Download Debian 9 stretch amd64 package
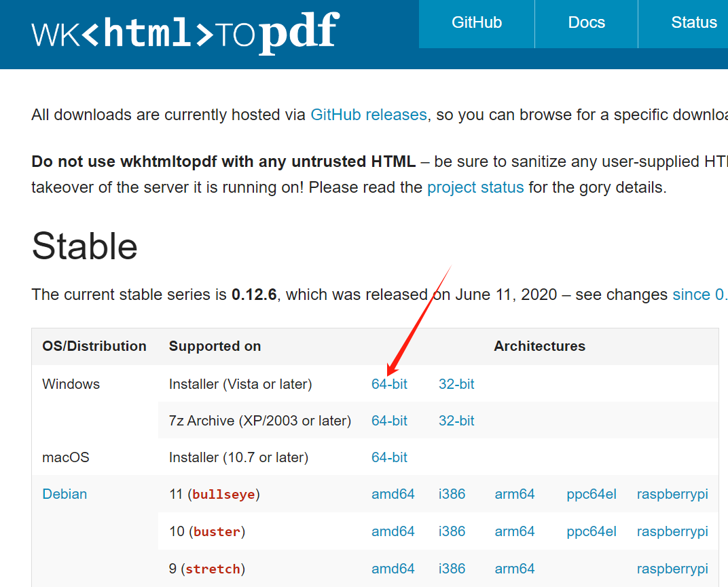 coord(393,569)
